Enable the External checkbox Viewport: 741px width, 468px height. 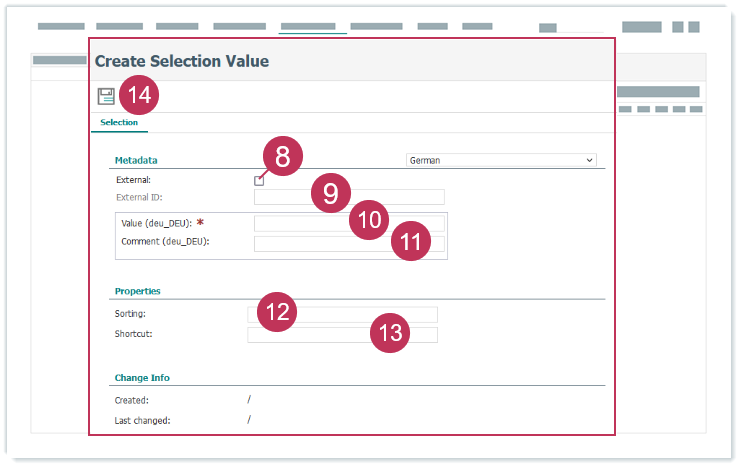tap(259, 181)
